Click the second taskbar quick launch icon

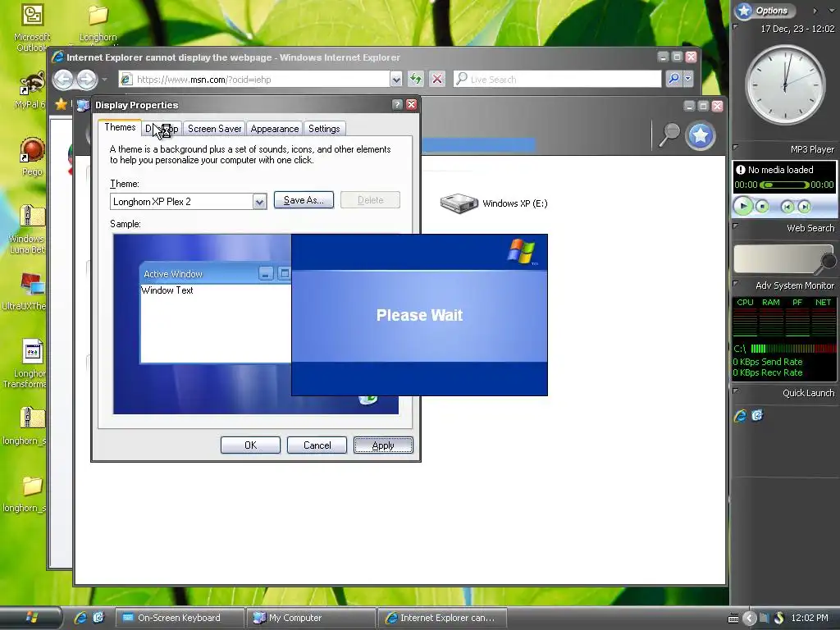[x=98, y=618]
